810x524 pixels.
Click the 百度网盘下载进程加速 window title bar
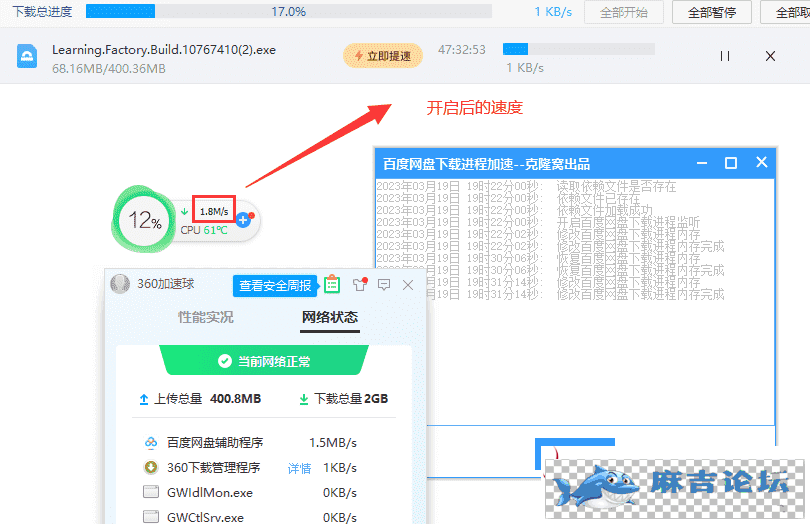point(575,164)
